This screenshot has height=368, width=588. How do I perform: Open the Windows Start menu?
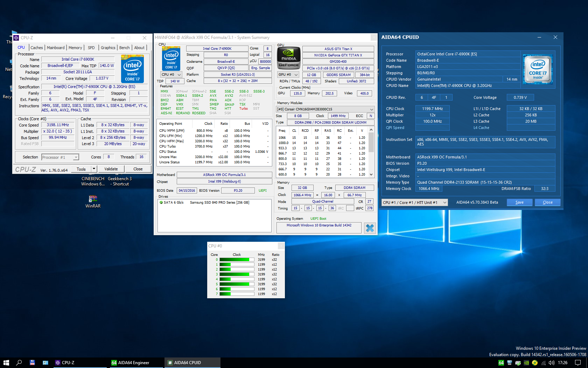coord(6,363)
